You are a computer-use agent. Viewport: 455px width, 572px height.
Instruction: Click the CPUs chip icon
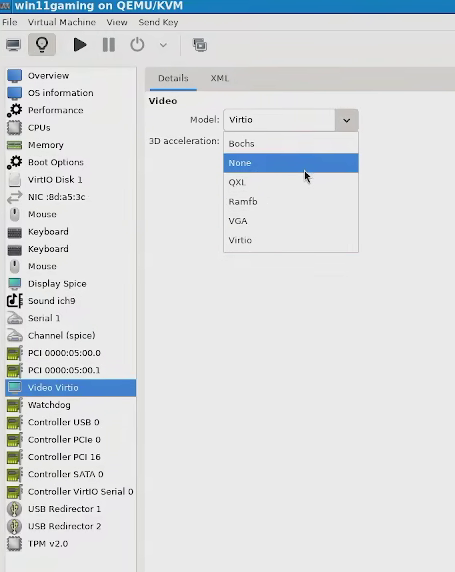[x=15, y=128]
